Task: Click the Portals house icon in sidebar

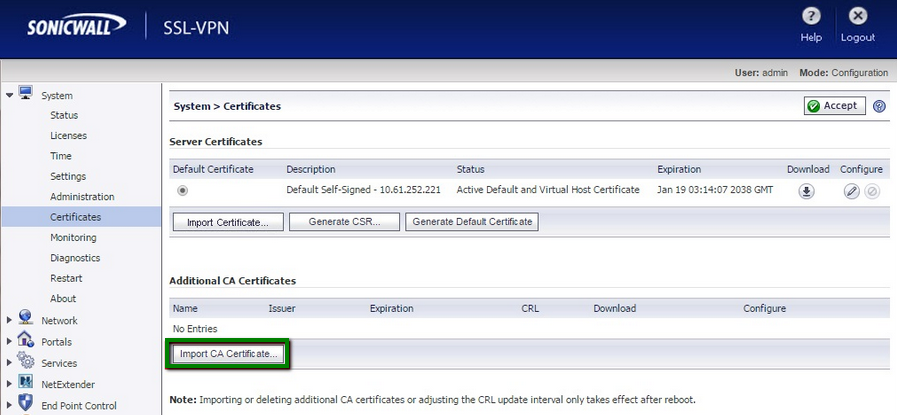Action: pos(25,339)
